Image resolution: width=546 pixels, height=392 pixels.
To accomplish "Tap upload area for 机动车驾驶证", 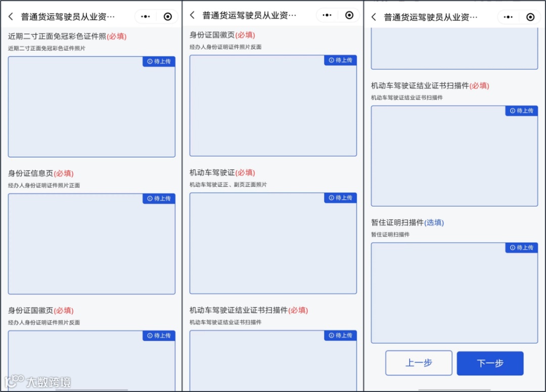I will pyautogui.click(x=273, y=243).
